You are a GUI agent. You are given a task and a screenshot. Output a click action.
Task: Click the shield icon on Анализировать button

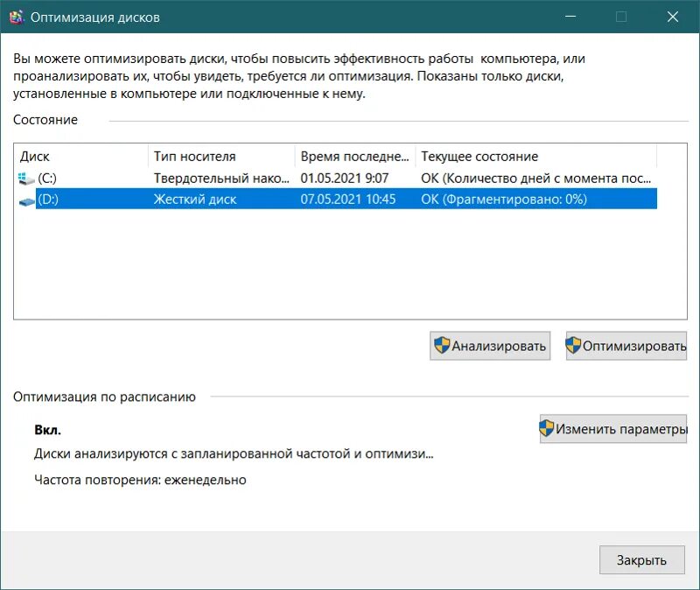[442, 345]
